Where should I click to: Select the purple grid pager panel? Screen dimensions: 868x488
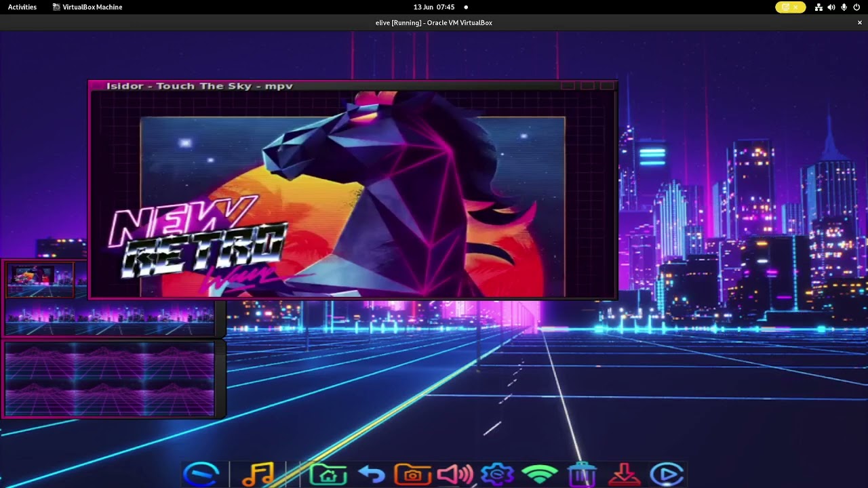[x=109, y=378]
